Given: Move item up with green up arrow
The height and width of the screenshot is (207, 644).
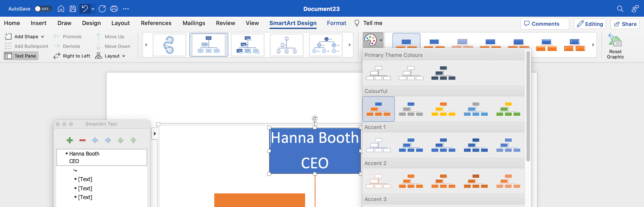Looking at the screenshot, I should 133,140.
